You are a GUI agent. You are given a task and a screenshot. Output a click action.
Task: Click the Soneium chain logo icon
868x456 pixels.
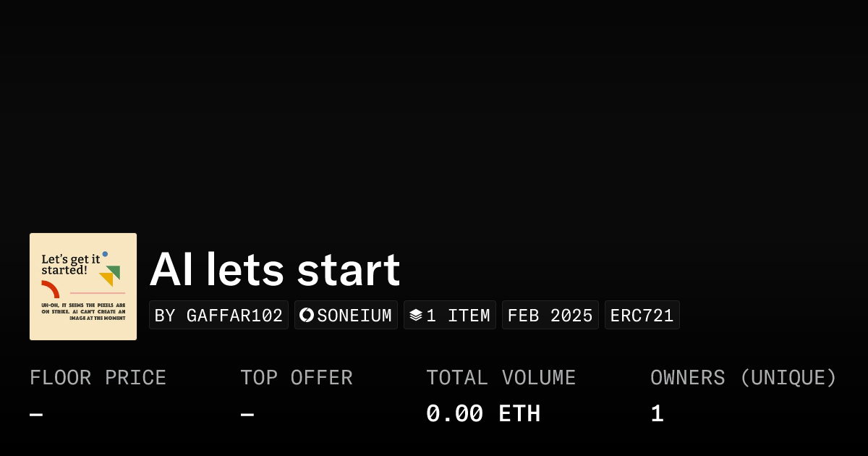pyautogui.click(x=307, y=315)
